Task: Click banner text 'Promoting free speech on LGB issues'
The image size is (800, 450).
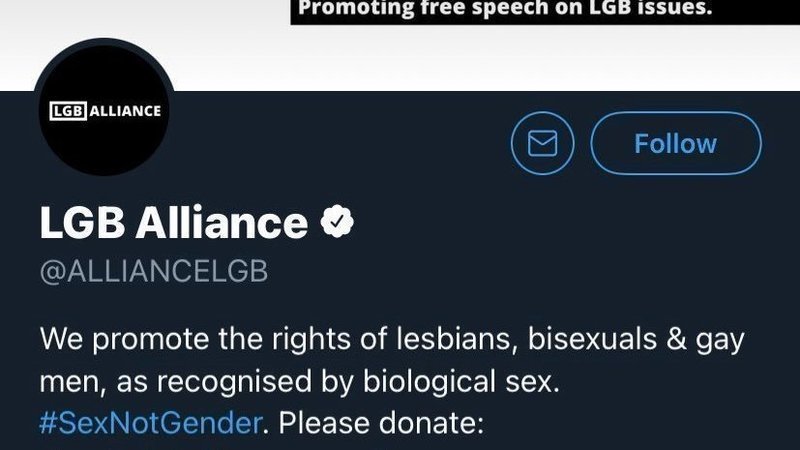Action: click(505, 9)
